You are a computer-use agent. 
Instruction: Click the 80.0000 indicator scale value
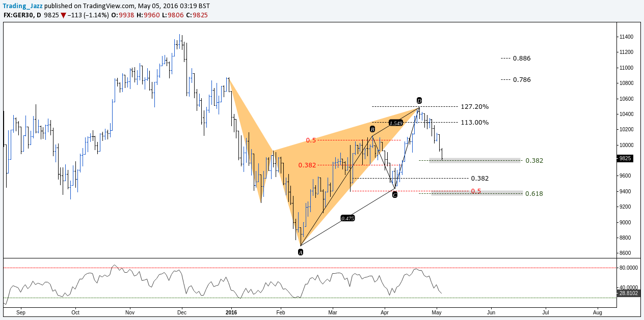[629, 268]
